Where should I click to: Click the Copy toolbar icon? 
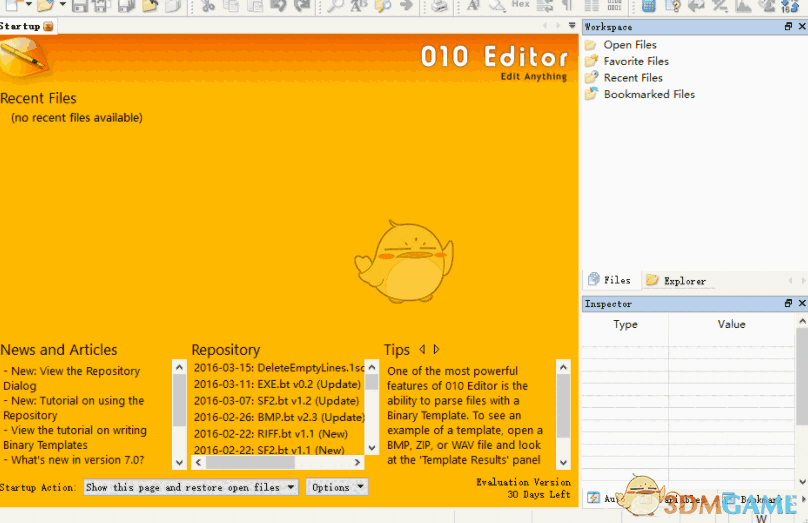coord(231,6)
